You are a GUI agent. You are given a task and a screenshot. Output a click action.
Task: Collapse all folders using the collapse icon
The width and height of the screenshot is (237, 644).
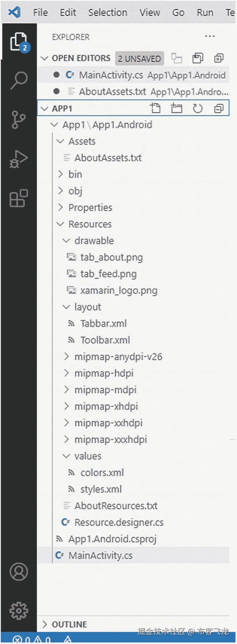pyautogui.click(x=219, y=108)
